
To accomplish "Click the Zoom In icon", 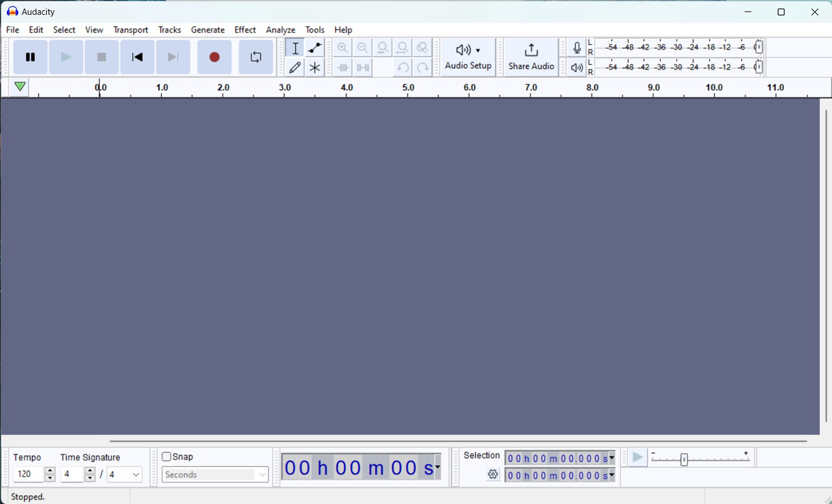I will 343,47.
